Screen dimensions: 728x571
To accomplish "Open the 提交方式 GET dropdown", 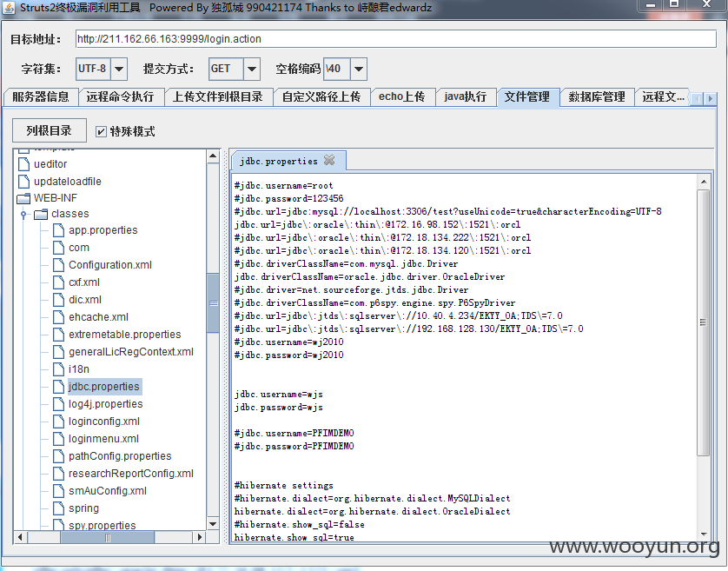I will [x=252, y=69].
